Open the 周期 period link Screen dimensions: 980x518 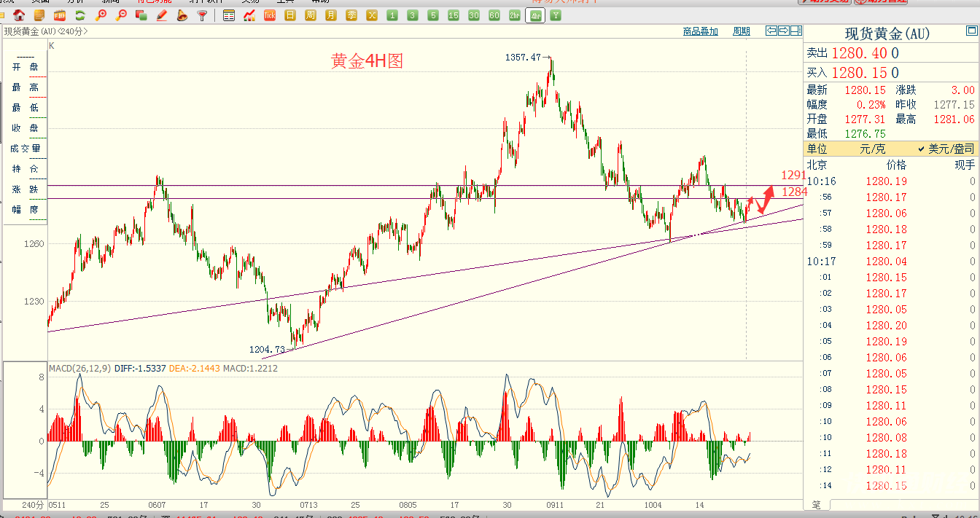tap(742, 31)
